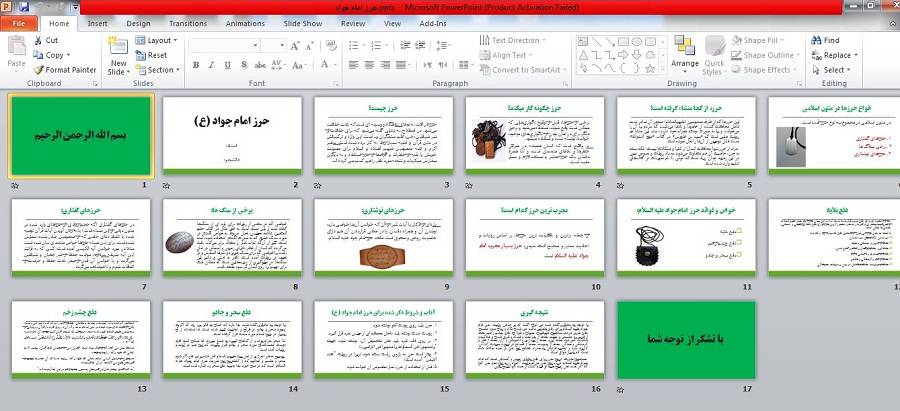Image resolution: width=900 pixels, height=411 pixels.
Task: Switch to the Animations tab
Action: 245,24
